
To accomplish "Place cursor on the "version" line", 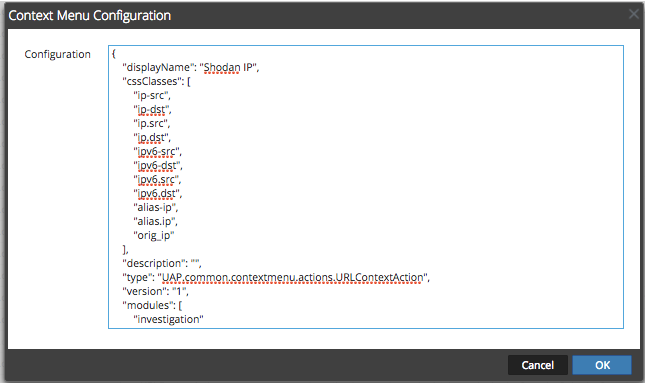I will [155, 291].
